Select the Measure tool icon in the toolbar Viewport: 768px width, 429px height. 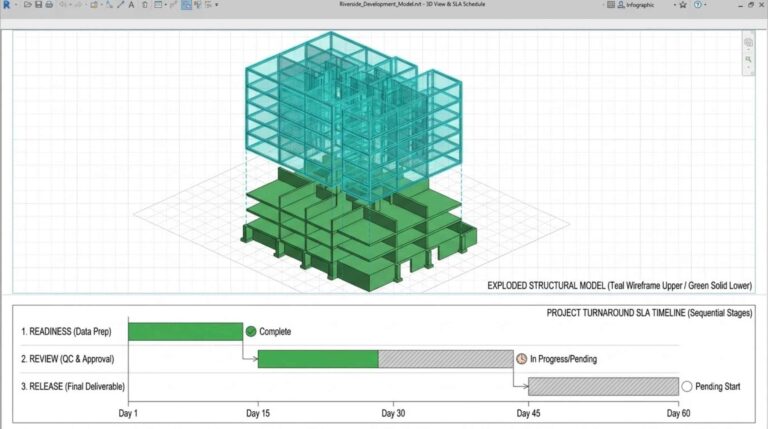pos(94,4)
